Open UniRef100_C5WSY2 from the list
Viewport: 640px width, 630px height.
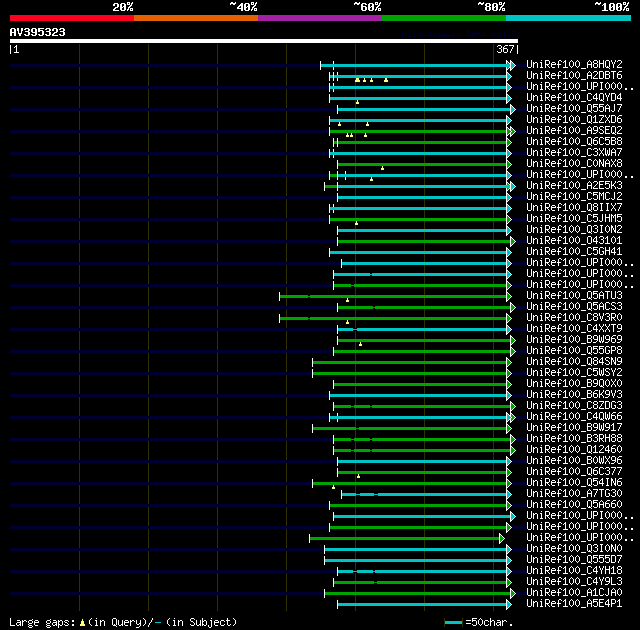coord(574,373)
